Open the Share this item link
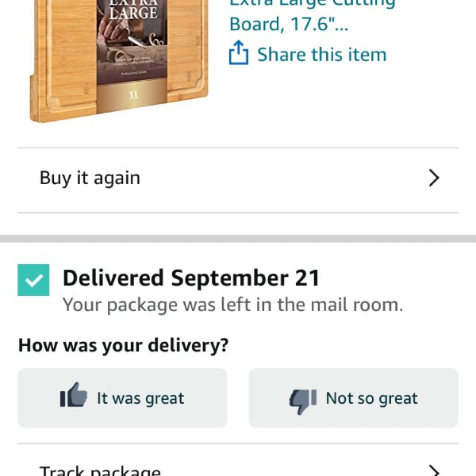This screenshot has height=476, width=476. coord(322,55)
